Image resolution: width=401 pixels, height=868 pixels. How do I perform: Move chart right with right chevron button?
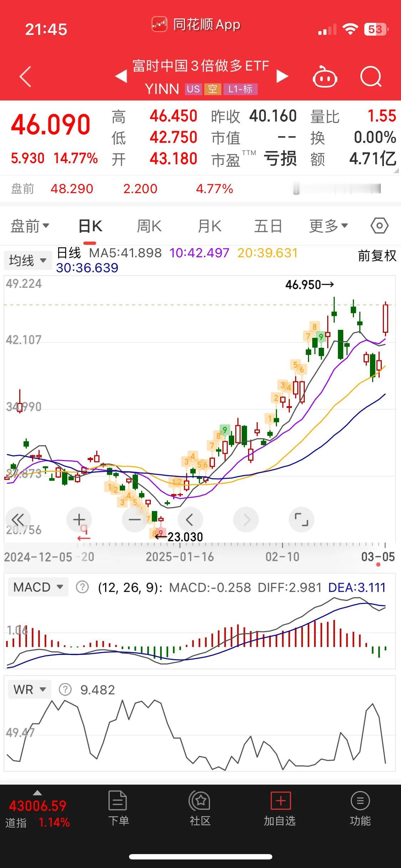click(x=246, y=520)
